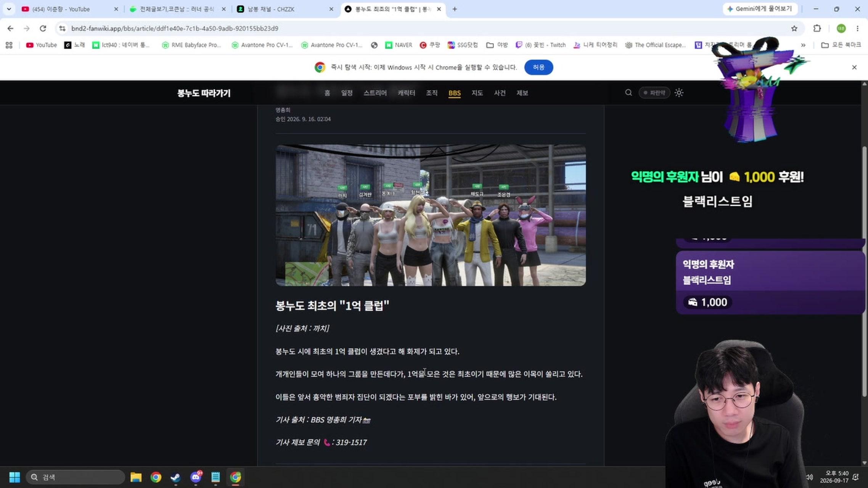Click the headline 봉누도 최초의 "1억 클럽"
Screen dimensions: 868x488
pyautogui.click(x=332, y=306)
